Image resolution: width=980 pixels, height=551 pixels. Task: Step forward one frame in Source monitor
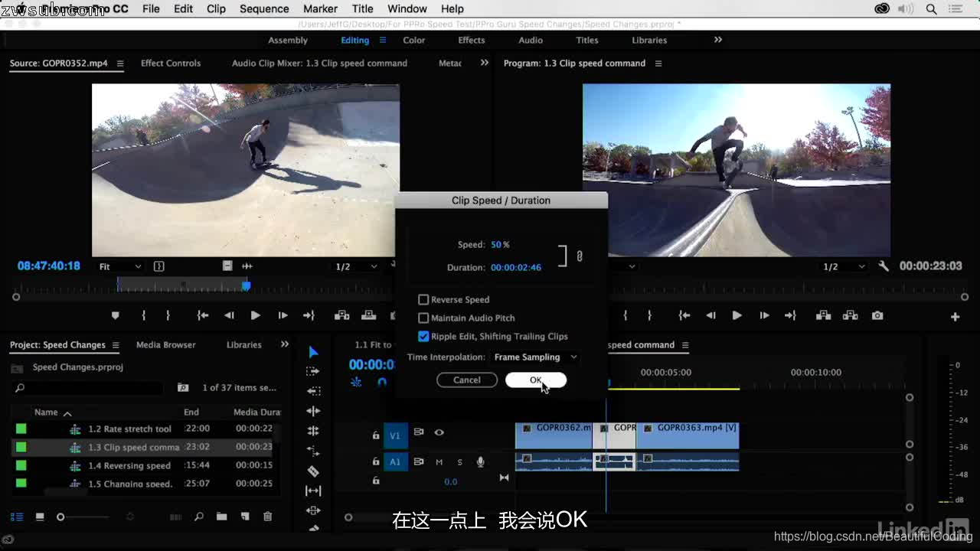point(283,315)
